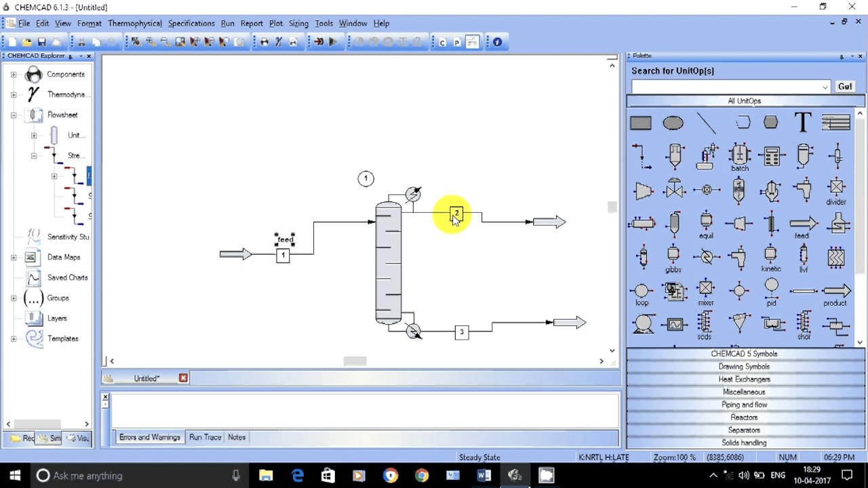Expand the Data Maps tree node
This screenshot has width=868, height=488.
13,258
